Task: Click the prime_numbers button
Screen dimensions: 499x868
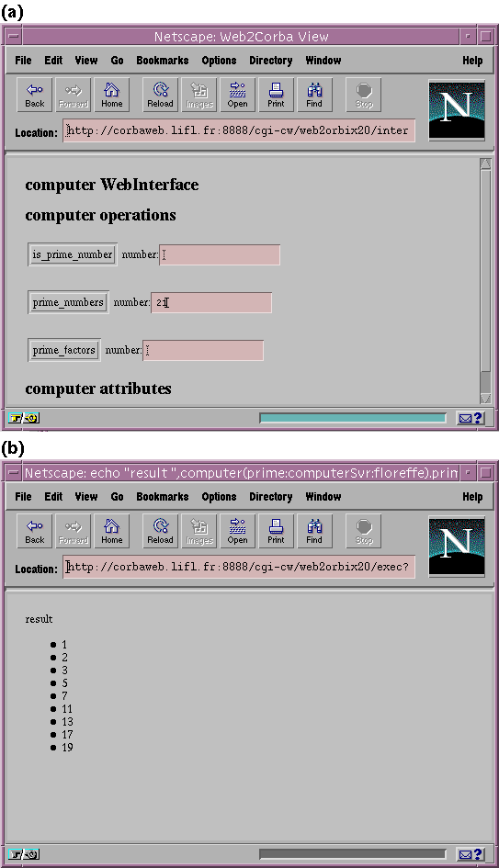Action: pos(68,302)
